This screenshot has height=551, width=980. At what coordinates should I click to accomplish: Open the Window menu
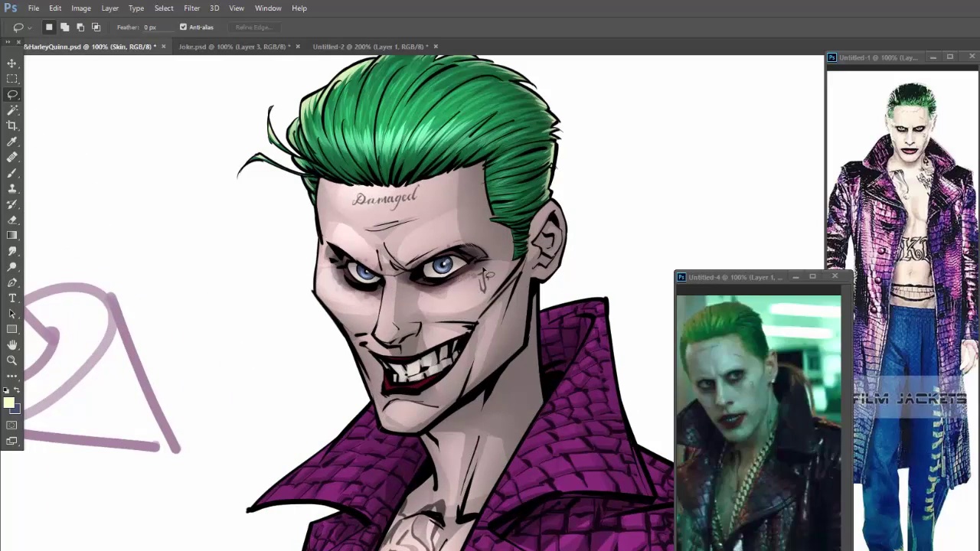268,8
